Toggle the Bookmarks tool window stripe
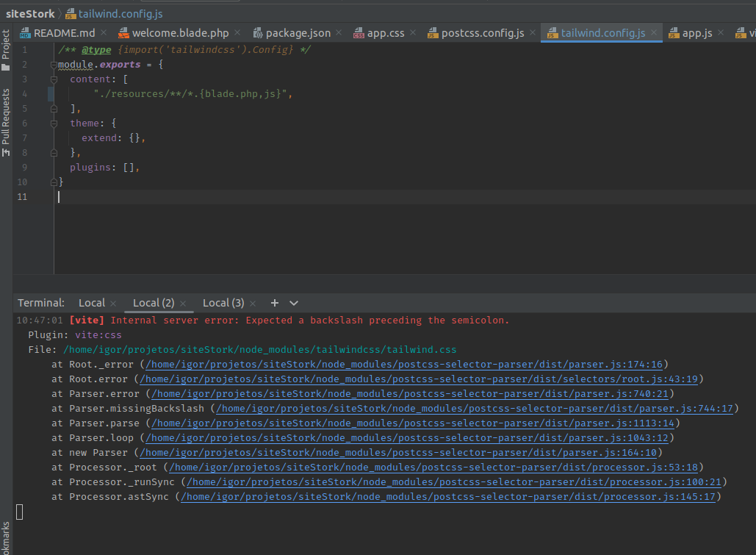Image resolution: width=756 pixels, height=555 pixels. 7,535
